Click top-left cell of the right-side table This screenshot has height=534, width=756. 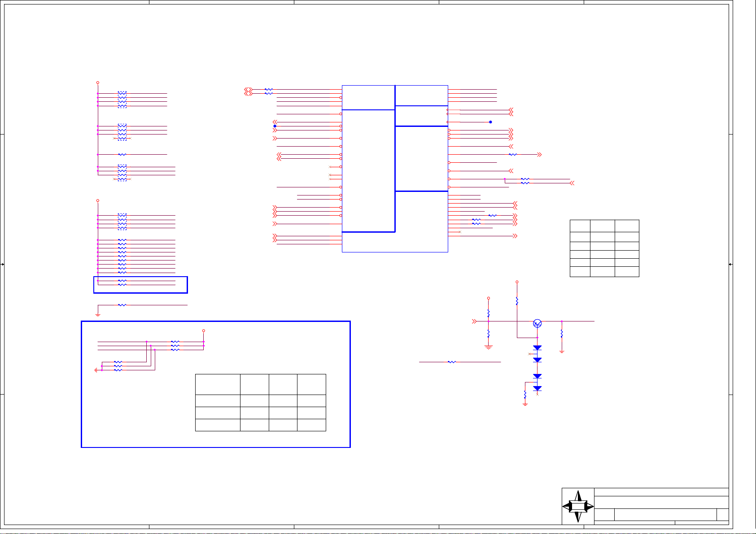[580, 226]
